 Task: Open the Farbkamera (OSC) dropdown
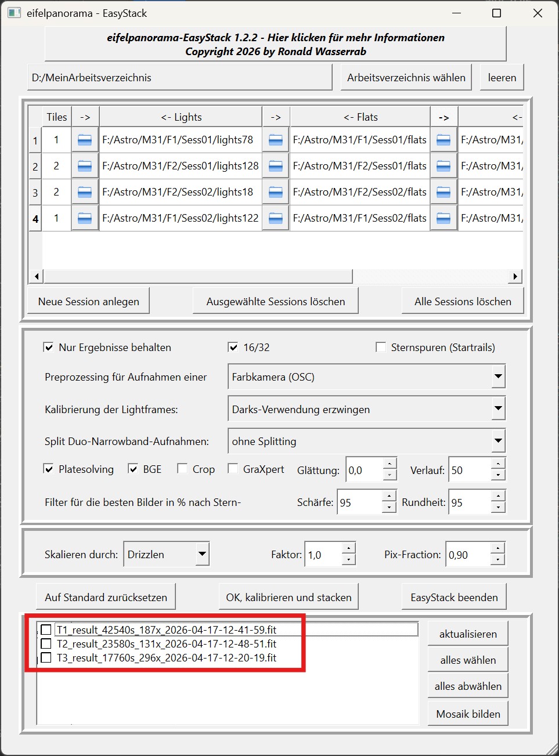point(498,377)
